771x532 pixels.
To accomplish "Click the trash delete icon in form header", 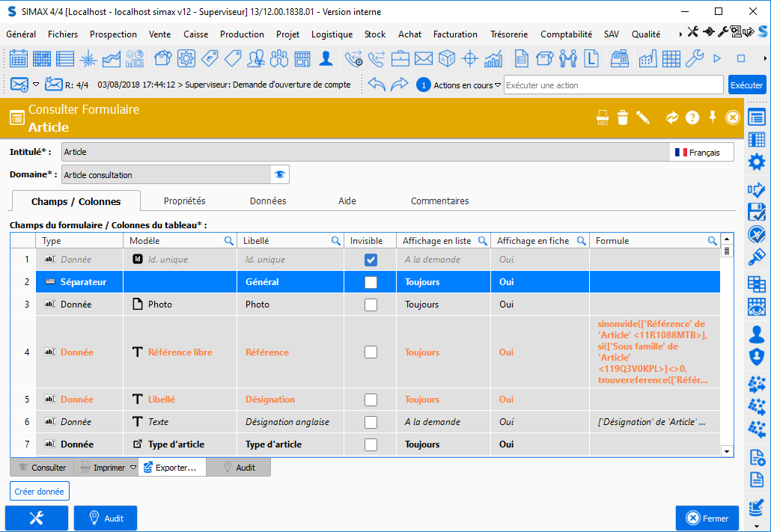I will (623, 117).
